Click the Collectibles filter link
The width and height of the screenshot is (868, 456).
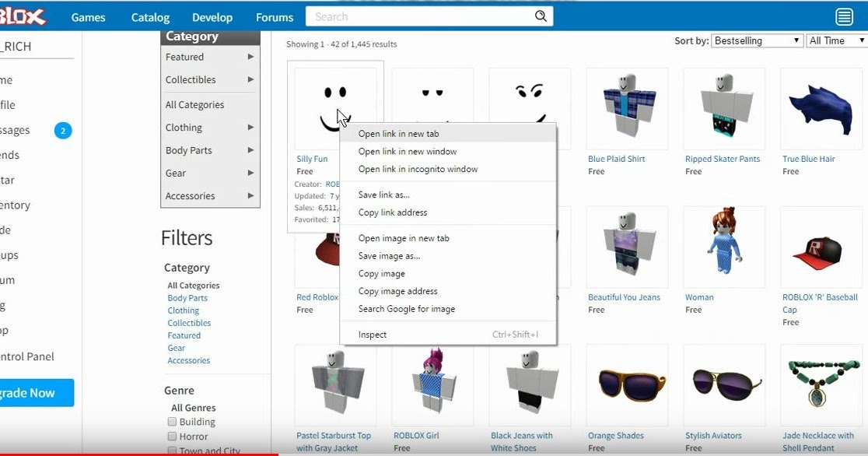(x=189, y=323)
